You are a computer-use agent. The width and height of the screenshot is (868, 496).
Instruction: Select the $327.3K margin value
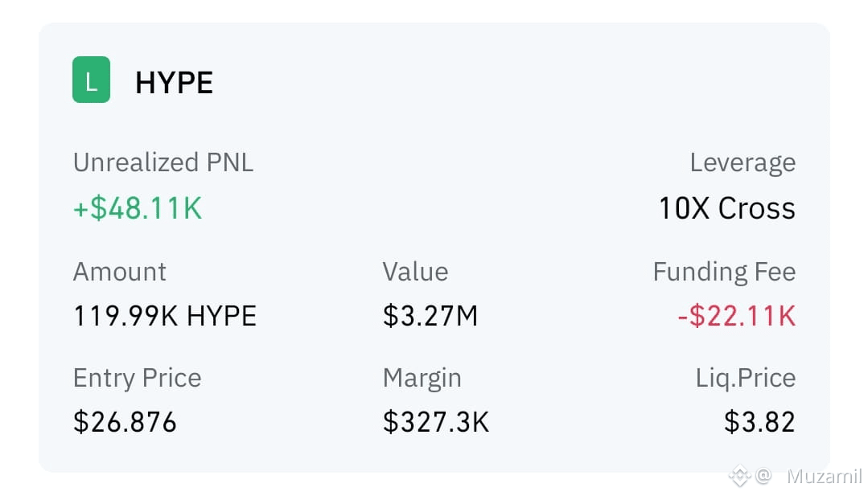[436, 422]
